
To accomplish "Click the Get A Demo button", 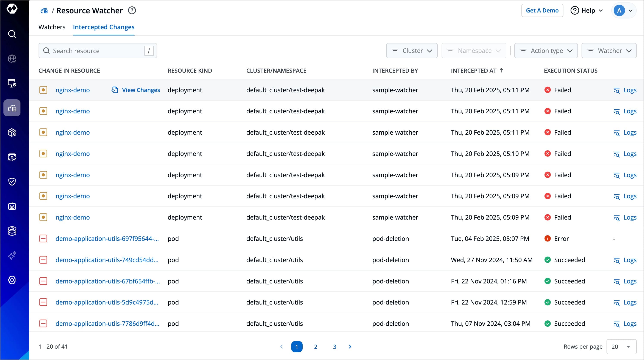I will (542, 11).
